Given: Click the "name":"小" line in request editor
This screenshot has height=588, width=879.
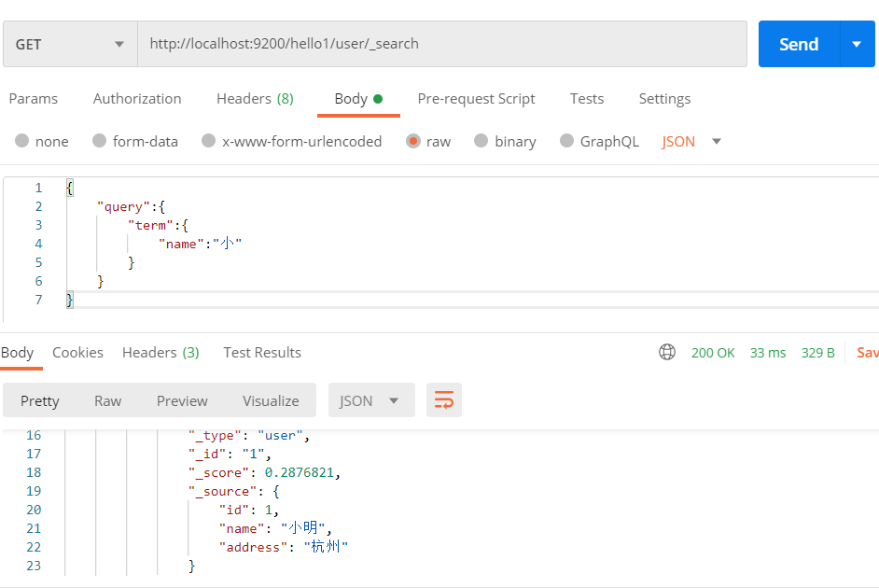Looking at the screenshot, I should coord(200,244).
